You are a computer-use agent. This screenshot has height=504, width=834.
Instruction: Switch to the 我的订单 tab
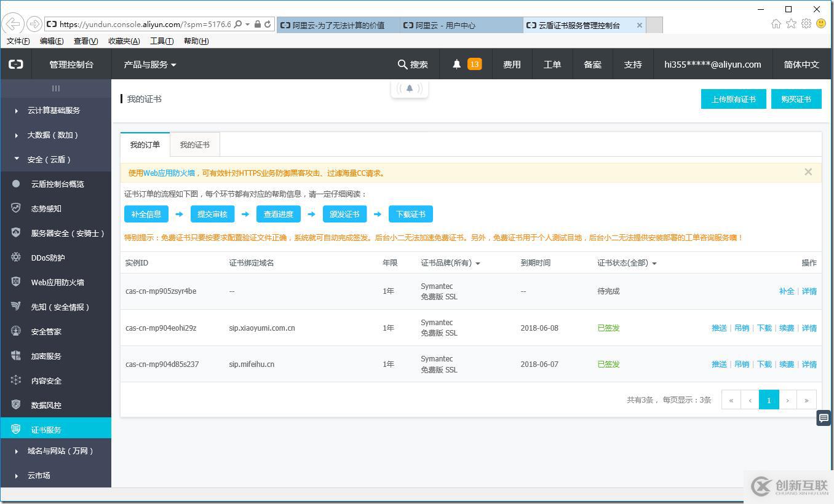(145, 144)
